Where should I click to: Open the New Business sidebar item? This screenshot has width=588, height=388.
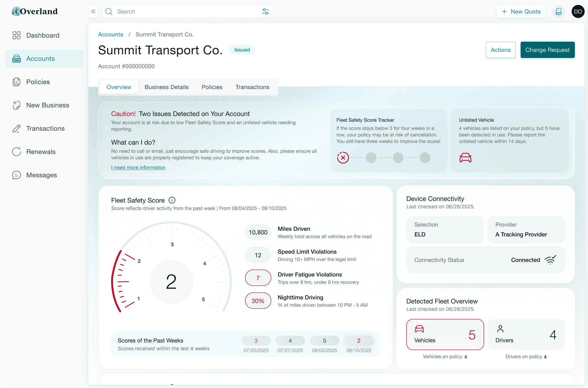[x=48, y=105]
